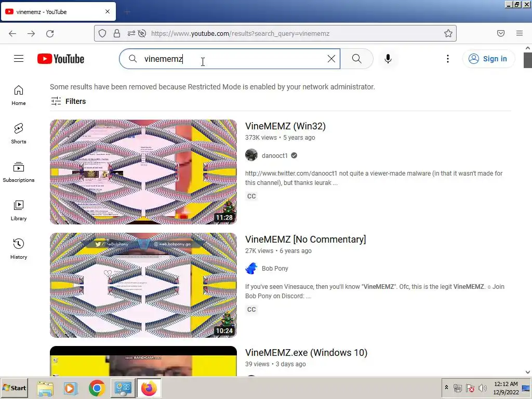The image size is (532, 399).
Task: Switch to Firefox taskbar button
Action: tap(149, 388)
